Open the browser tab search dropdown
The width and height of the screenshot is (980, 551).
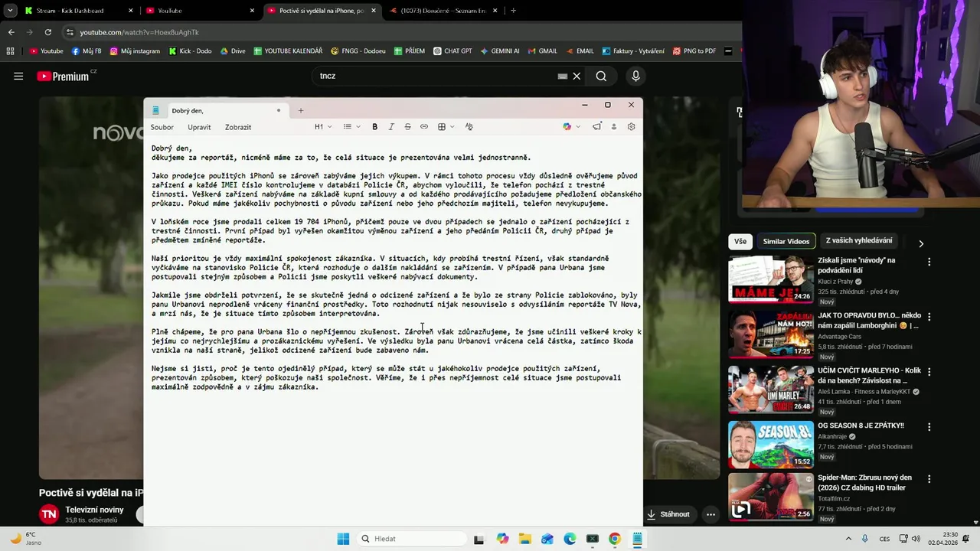coord(10,11)
